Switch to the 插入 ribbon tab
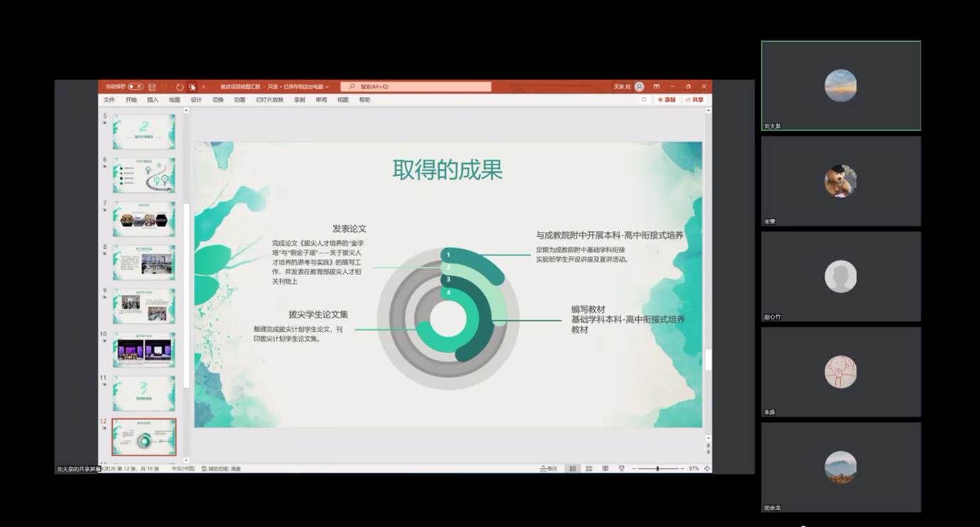Viewport: 980px width, 527px height. pyautogui.click(x=152, y=100)
